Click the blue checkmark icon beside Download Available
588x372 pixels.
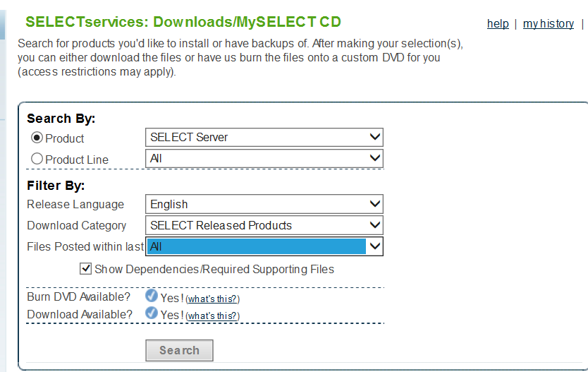[152, 313]
